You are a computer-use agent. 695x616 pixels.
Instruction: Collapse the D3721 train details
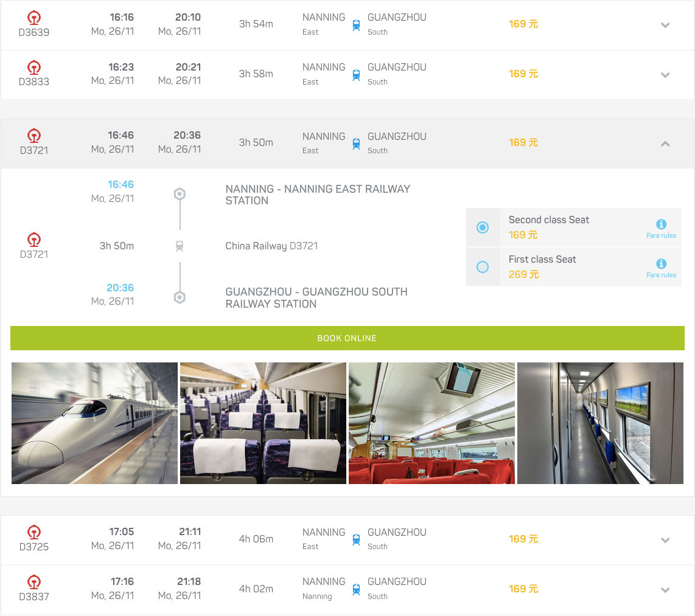[x=665, y=144]
